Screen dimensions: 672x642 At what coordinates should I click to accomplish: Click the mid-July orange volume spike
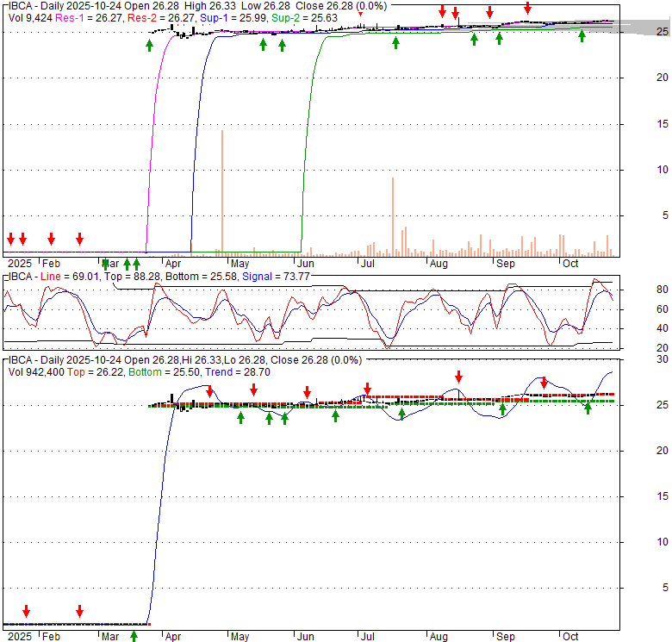point(393,215)
